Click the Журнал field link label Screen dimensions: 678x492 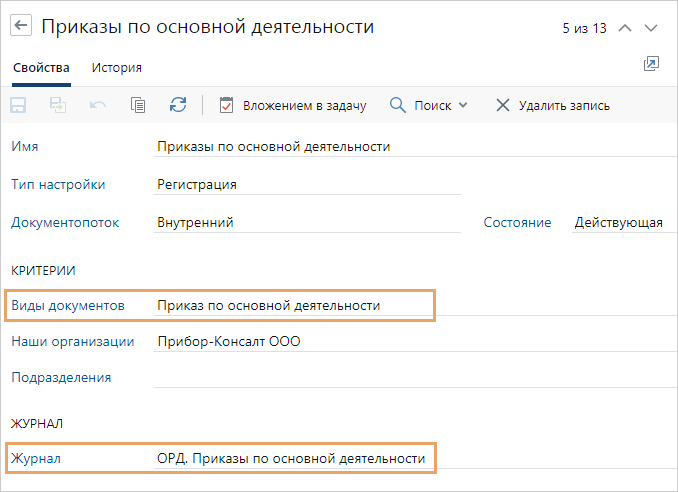[36, 458]
